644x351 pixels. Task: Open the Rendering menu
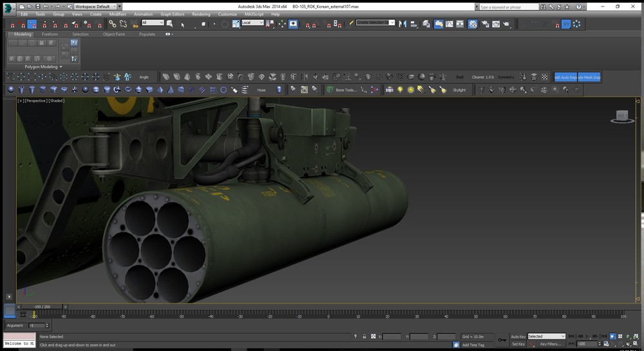pos(201,14)
